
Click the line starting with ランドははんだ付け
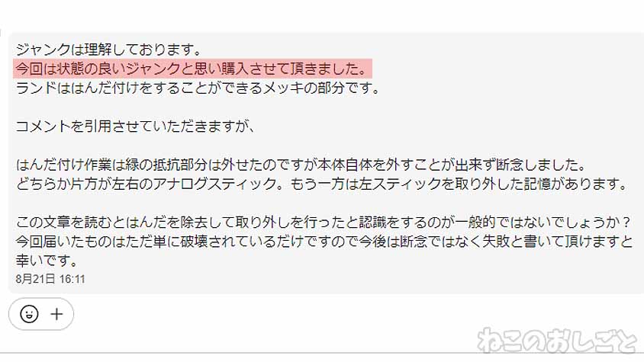pyautogui.click(x=198, y=88)
